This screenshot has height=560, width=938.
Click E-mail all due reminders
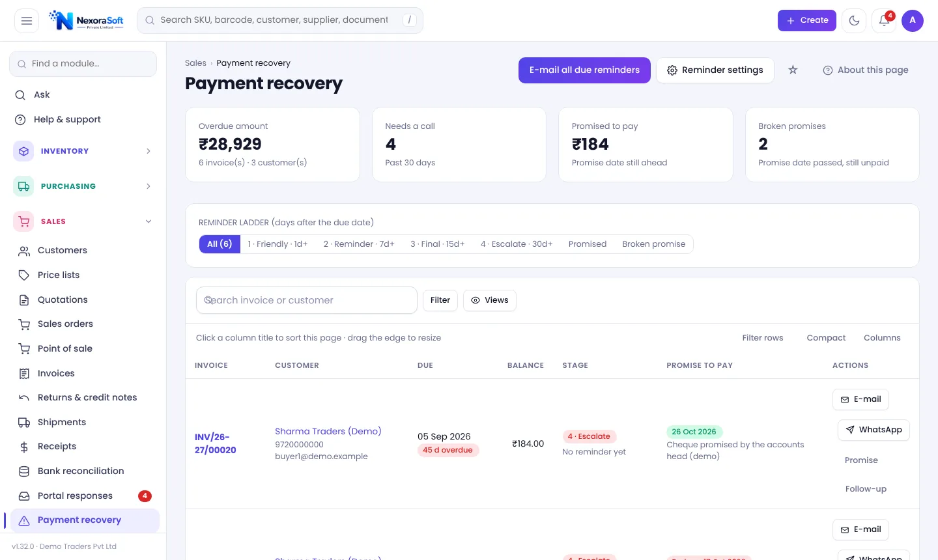(584, 70)
